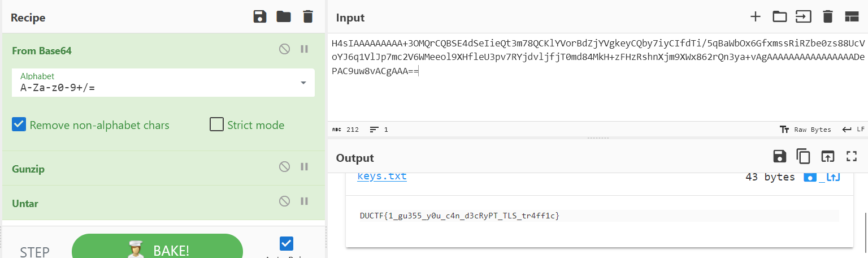
Task: Save the current recipe
Action: [259, 16]
